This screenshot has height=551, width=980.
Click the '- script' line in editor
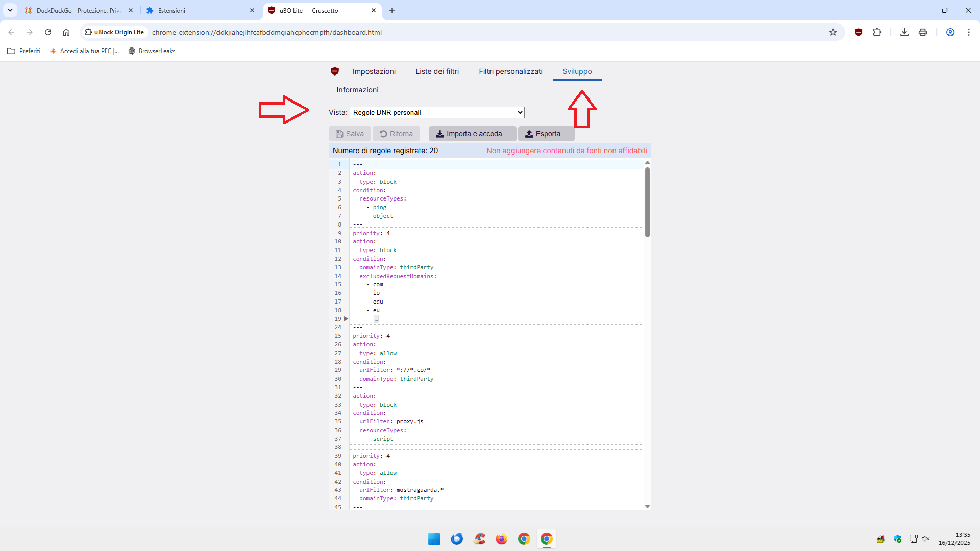click(380, 439)
